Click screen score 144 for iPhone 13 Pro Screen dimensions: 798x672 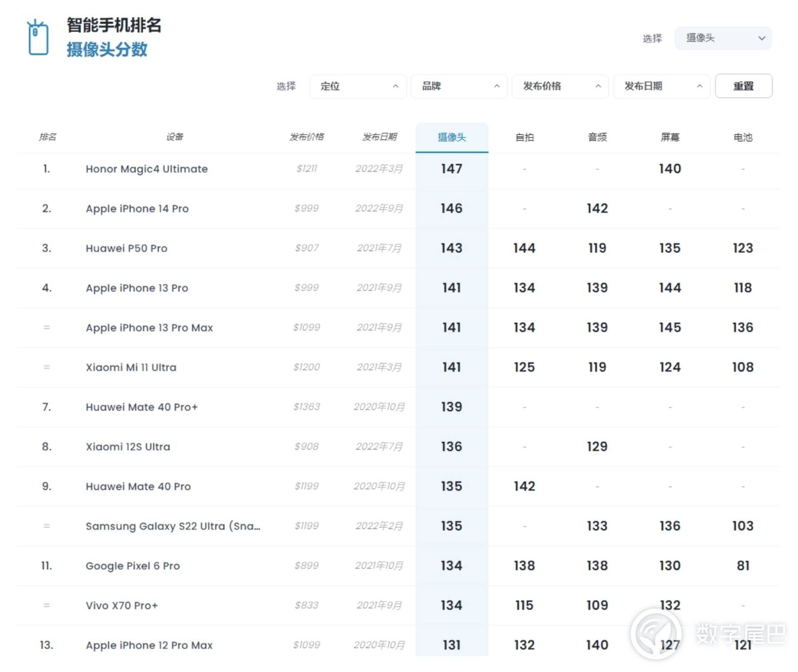tap(670, 288)
